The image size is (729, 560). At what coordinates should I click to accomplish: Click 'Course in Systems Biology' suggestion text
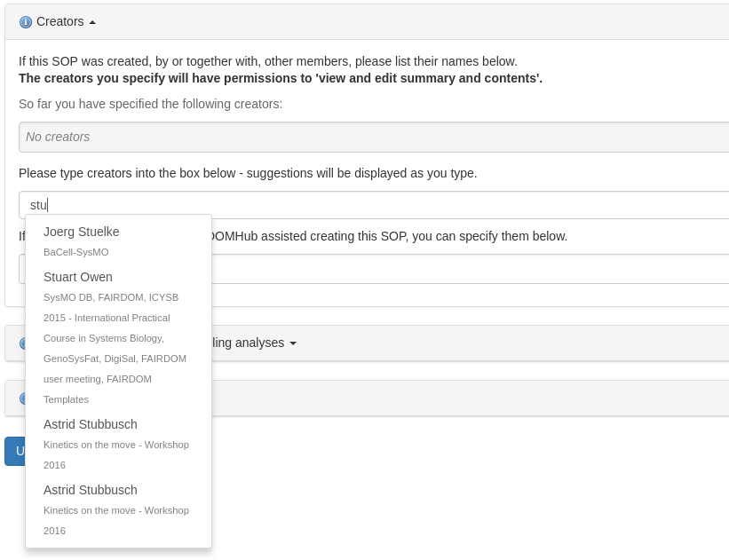pos(104,338)
